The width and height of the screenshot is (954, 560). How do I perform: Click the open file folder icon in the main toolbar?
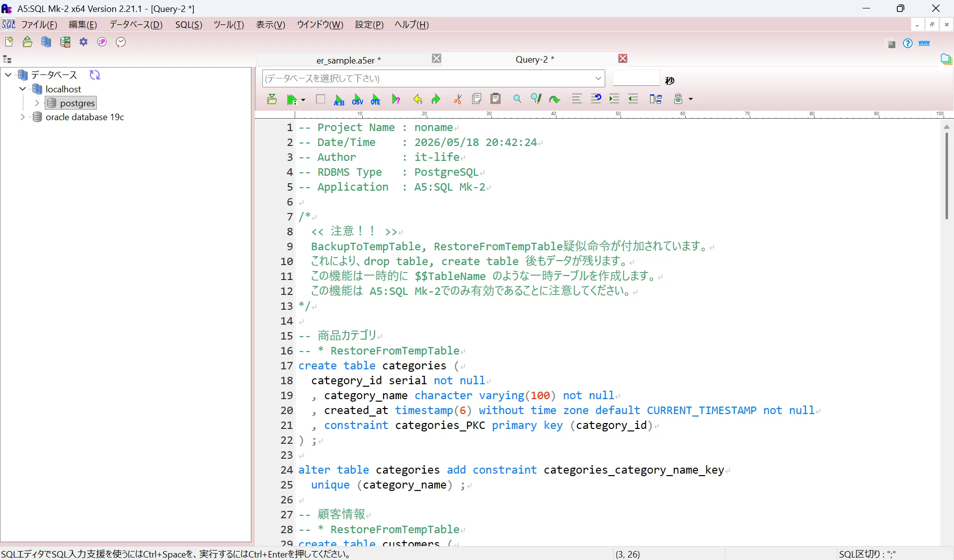[27, 42]
